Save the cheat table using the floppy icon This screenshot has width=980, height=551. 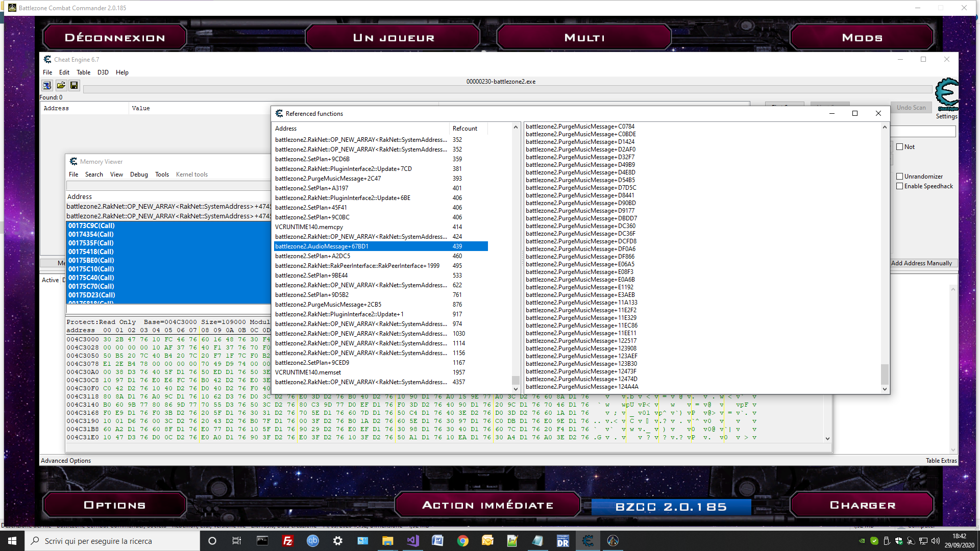(x=74, y=85)
